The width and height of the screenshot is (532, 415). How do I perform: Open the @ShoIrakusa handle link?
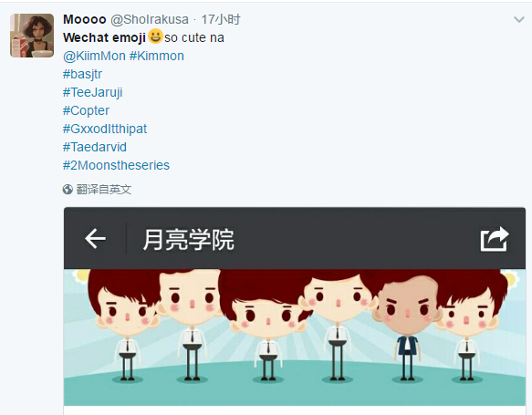[x=150, y=20]
